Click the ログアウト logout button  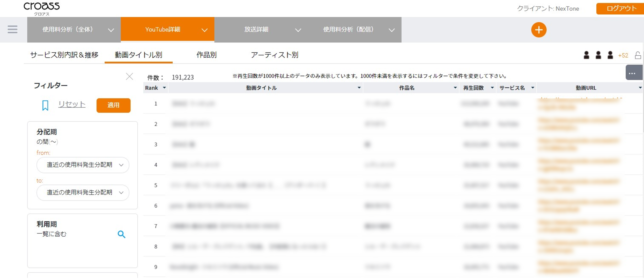[x=621, y=8]
